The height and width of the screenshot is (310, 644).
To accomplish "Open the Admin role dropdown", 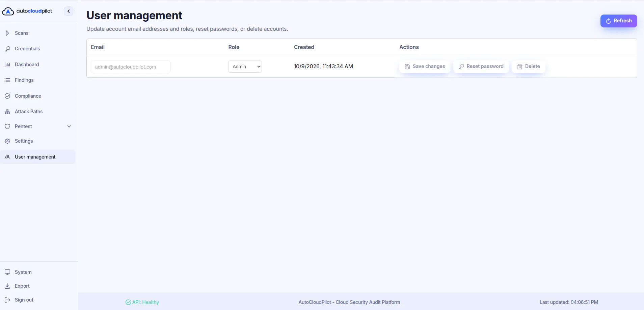I will 245,67.
